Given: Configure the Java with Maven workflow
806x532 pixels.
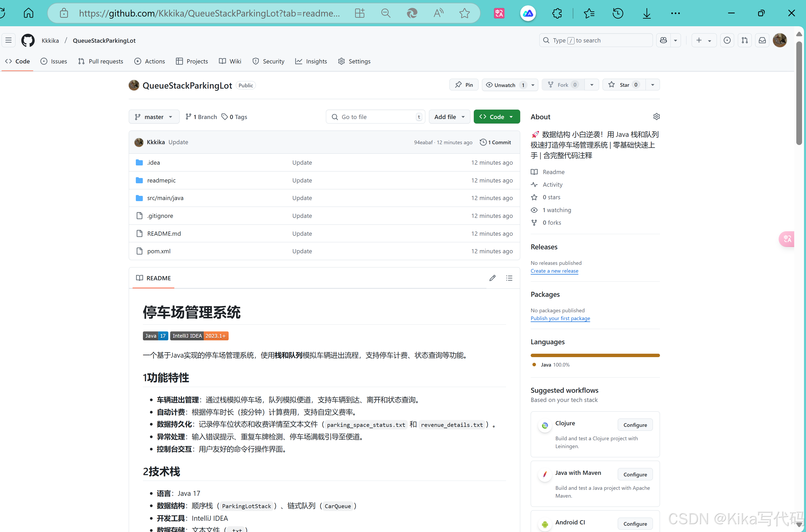Looking at the screenshot, I should point(635,474).
